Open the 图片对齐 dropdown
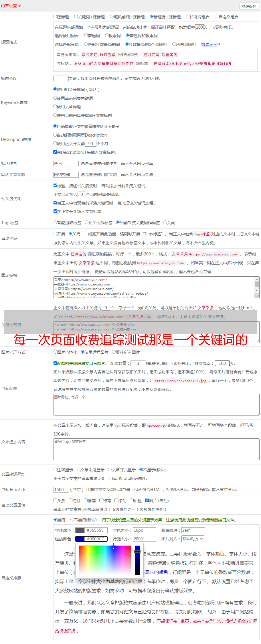The height and width of the screenshot is (644, 261). click(193, 539)
